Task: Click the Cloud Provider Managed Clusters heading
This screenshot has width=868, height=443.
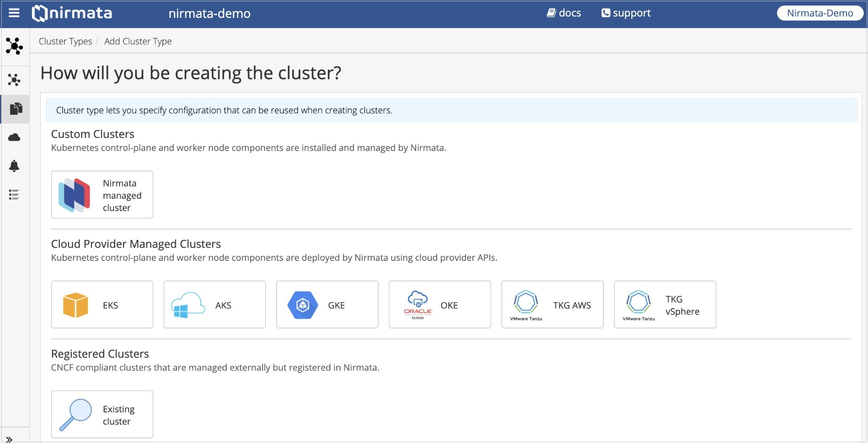Action: point(136,244)
